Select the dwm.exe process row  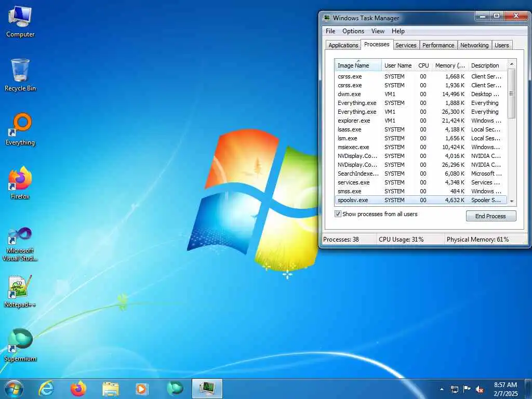click(x=421, y=94)
